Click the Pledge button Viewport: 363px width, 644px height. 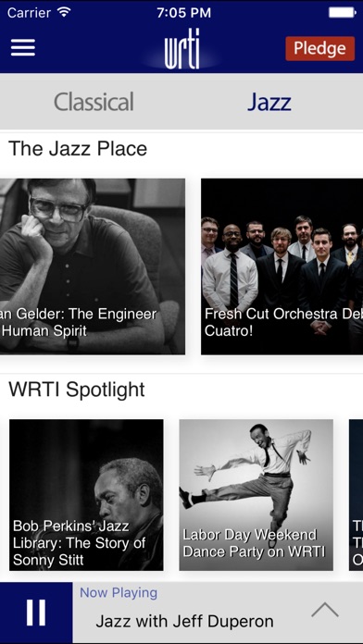(x=319, y=48)
